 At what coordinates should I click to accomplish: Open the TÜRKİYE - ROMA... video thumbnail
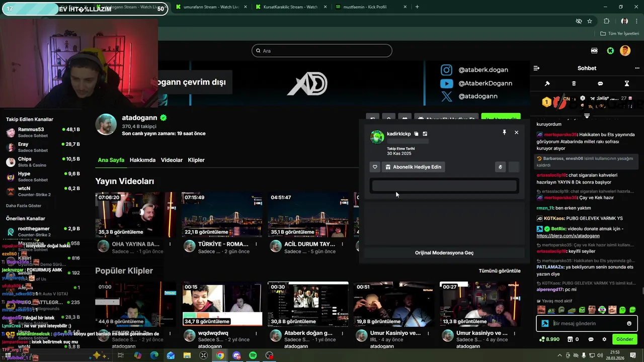(x=222, y=215)
